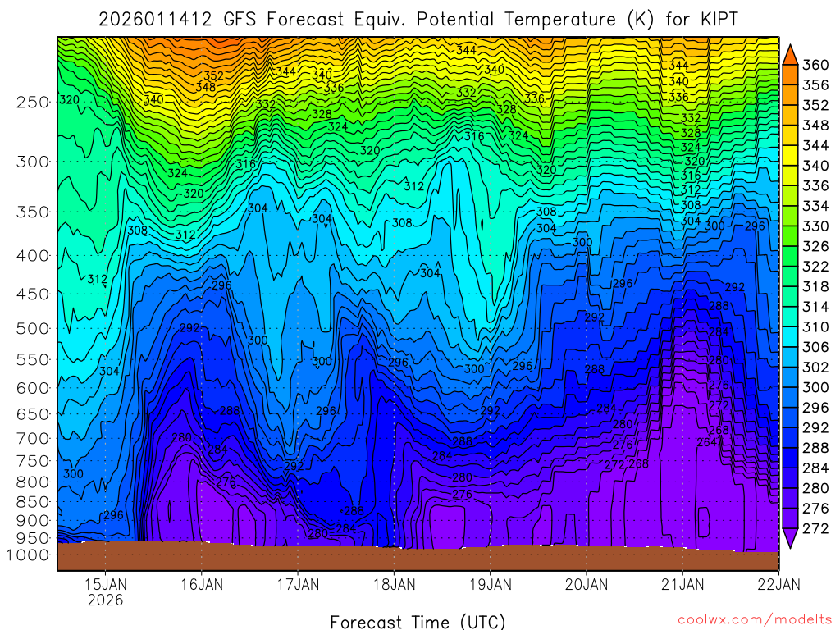Click the 292 value on the color legend
This screenshot has height=630, width=840.
point(815,428)
